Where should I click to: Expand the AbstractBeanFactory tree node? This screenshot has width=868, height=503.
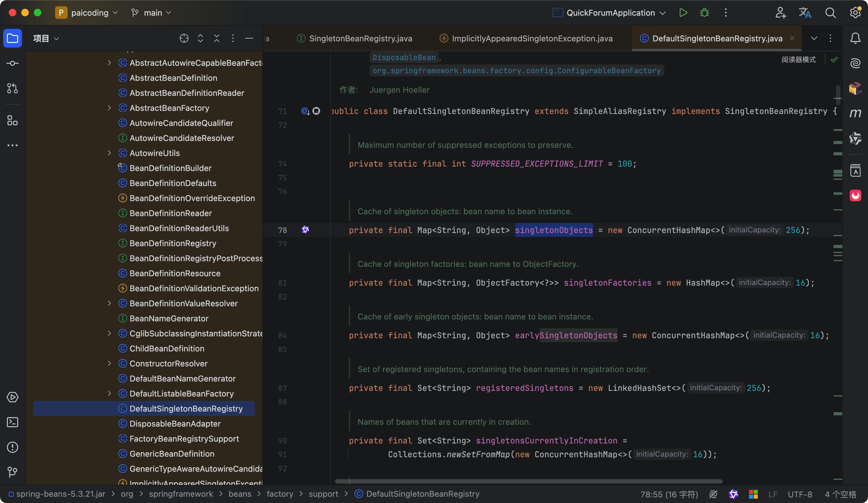click(x=109, y=108)
